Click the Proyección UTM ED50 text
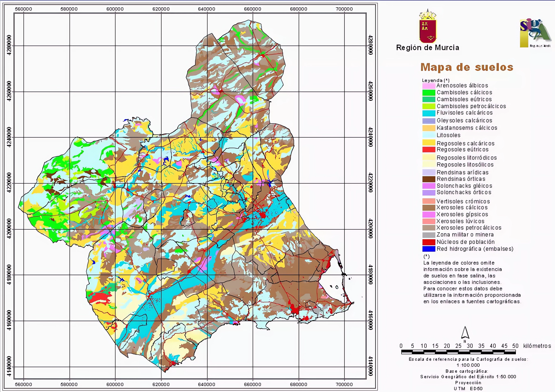Screen dimensions: 555x392 468,386
